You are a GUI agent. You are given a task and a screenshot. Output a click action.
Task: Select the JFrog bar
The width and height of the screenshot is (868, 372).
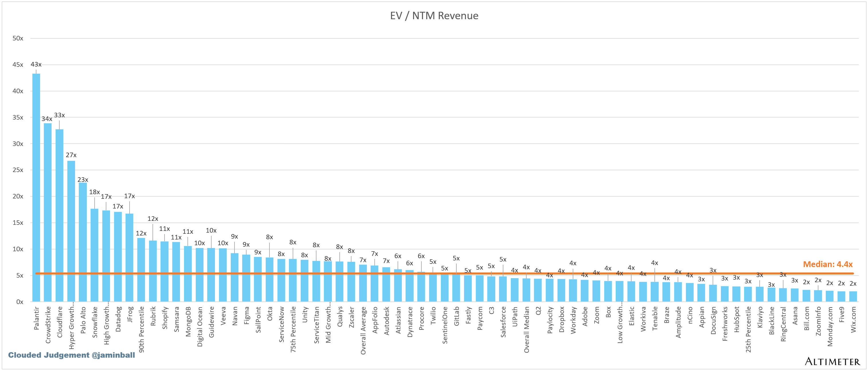[x=129, y=258]
